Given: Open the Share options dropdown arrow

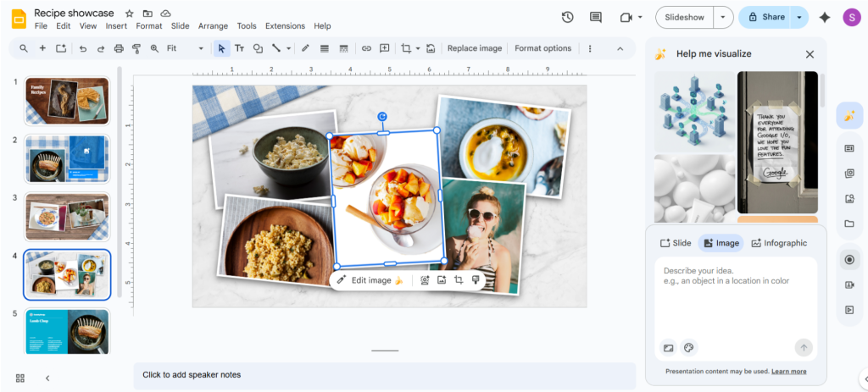Looking at the screenshot, I should (799, 17).
